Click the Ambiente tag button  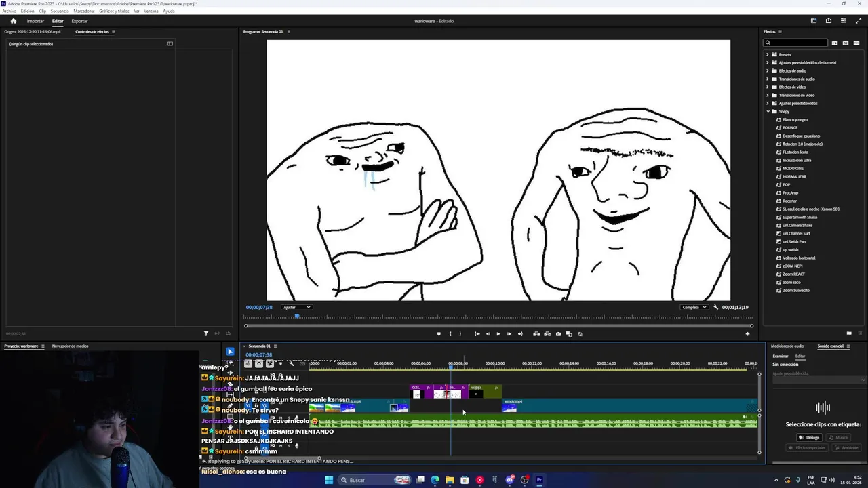(847, 447)
